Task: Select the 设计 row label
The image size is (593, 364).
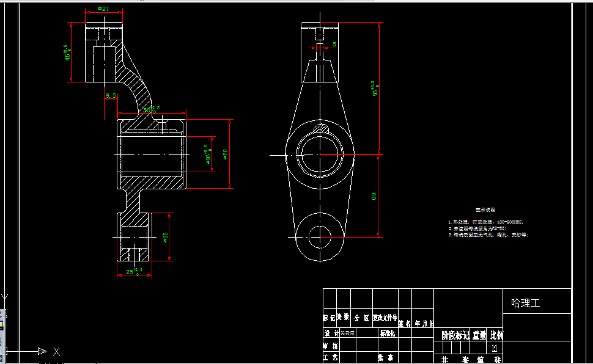Action: tap(332, 333)
